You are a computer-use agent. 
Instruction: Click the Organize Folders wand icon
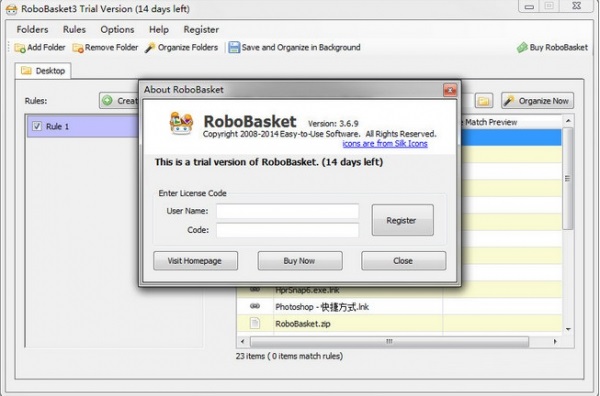point(150,48)
